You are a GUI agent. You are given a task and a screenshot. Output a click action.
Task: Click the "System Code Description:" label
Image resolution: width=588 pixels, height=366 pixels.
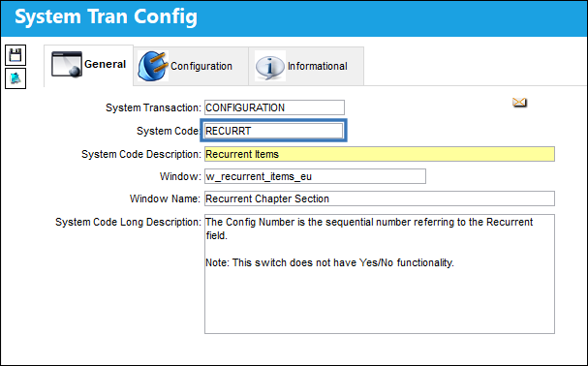point(141,155)
